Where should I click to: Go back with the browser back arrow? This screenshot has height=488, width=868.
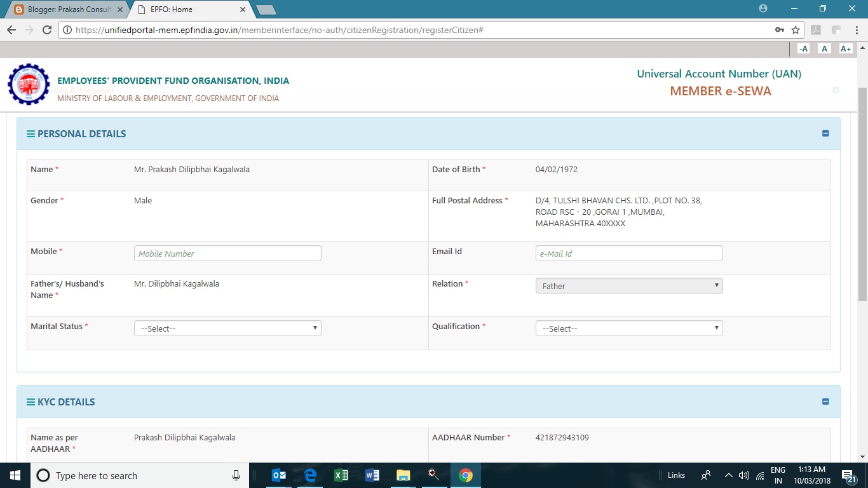(11, 30)
